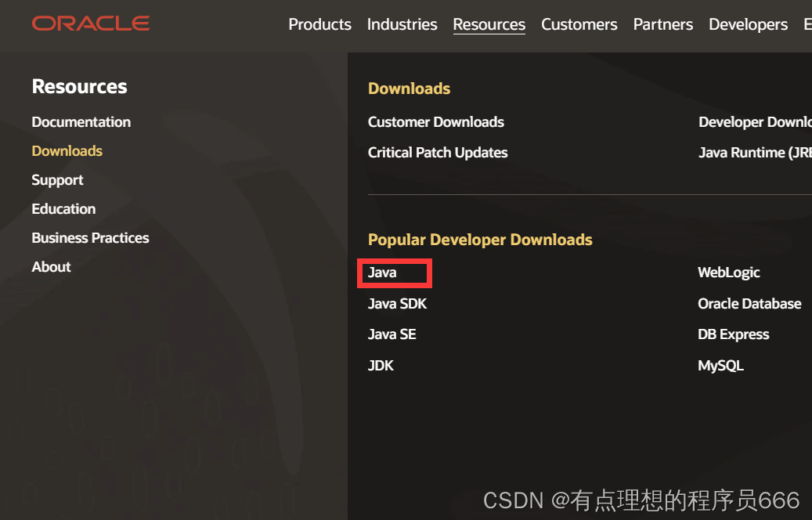Select Downloads in Resources sidebar
This screenshot has height=520, width=812.
[67, 151]
